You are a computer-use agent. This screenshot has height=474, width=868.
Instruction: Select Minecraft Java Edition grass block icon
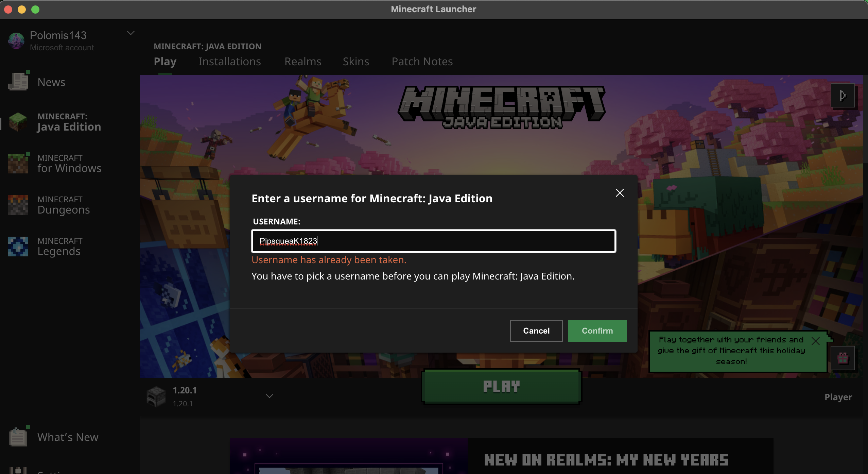pos(18,122)
